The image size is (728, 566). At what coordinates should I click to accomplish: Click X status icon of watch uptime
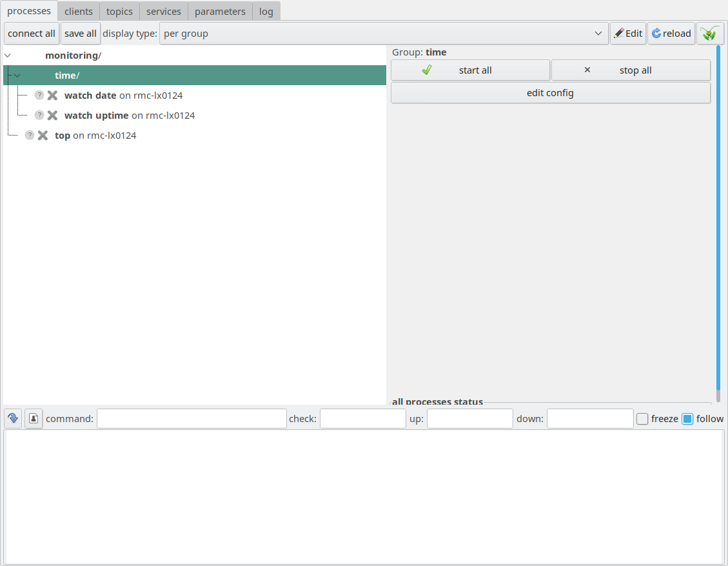pos(52,116)
